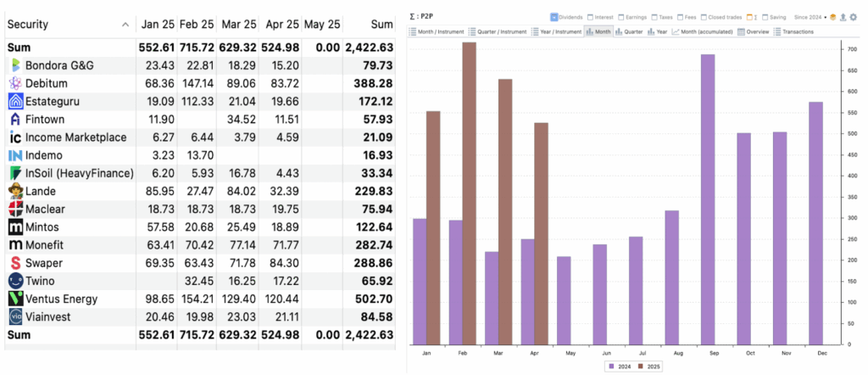
Task: Enable the Fees checkbox
Action: coord(681,17)
